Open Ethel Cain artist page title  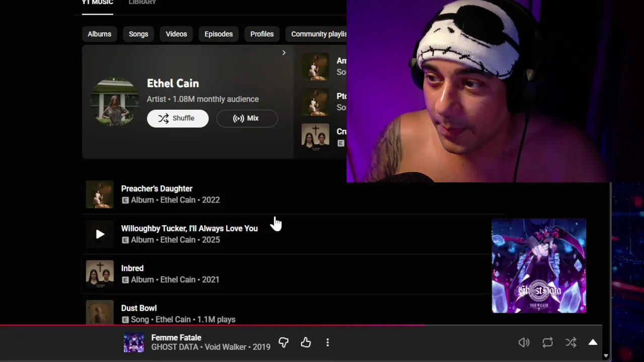[x=173, y=83]
